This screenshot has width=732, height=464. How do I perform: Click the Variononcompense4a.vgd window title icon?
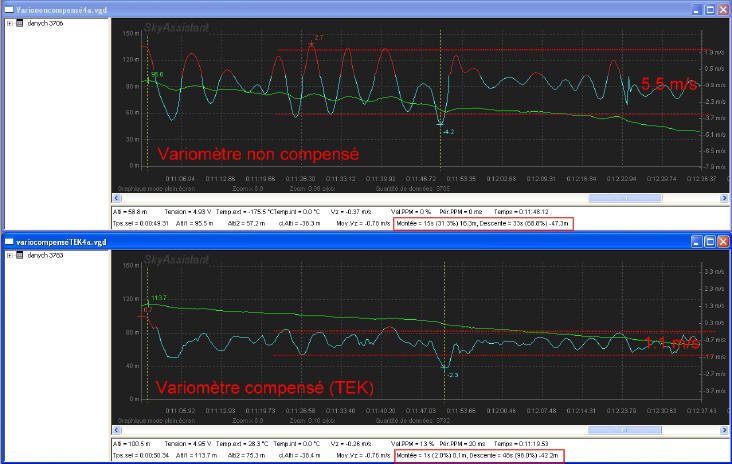[x=9, y=9]
